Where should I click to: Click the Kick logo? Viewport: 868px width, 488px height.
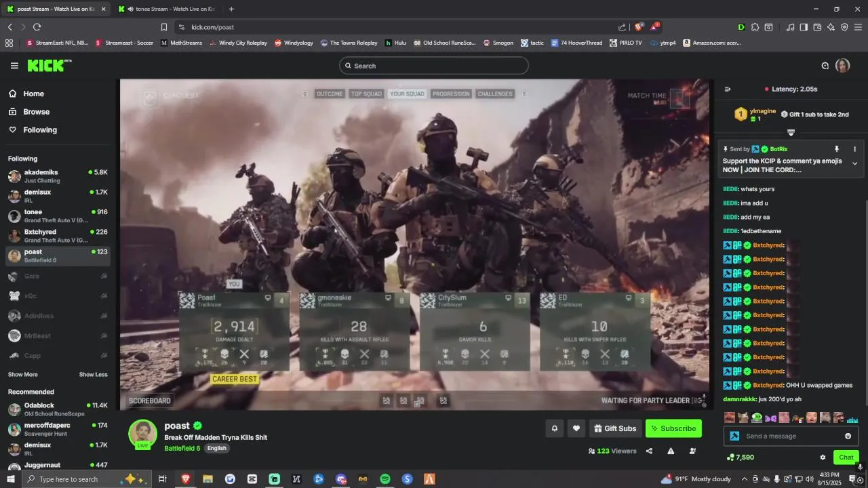[49, 66]
